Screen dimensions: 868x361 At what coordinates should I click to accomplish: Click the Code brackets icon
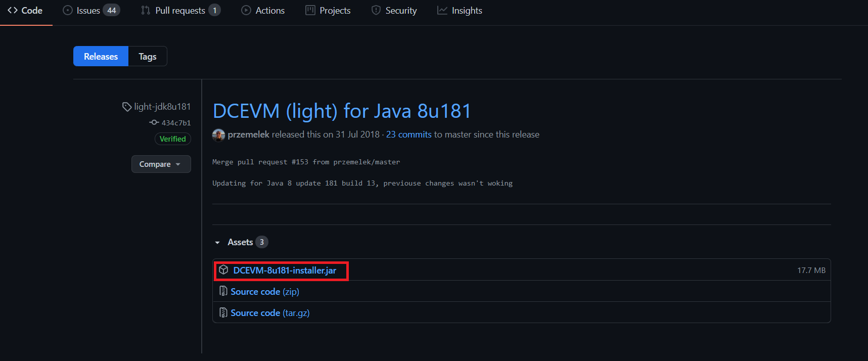pos(13,11)
